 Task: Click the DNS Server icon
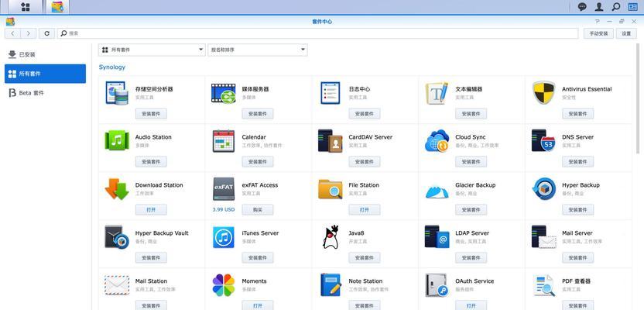(544, 140)
